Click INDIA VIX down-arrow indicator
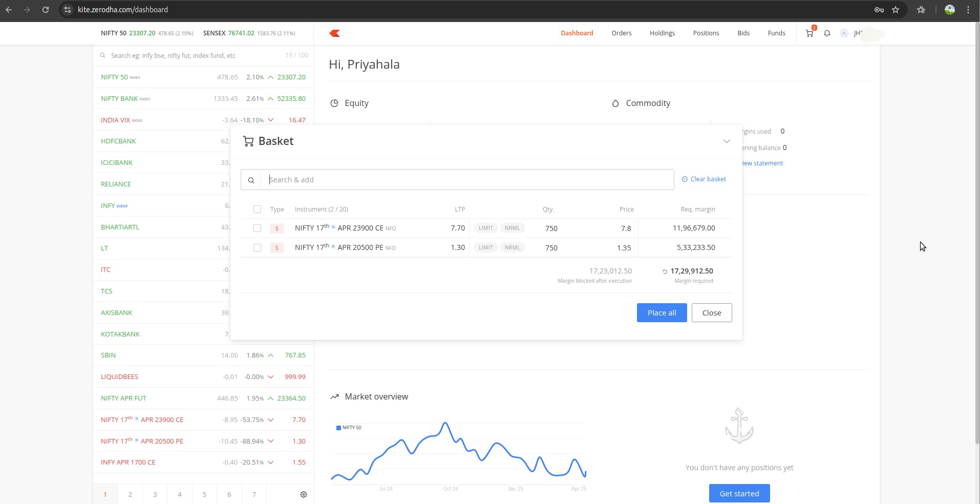Screen dimensions: 980x504 coord(270,120)
